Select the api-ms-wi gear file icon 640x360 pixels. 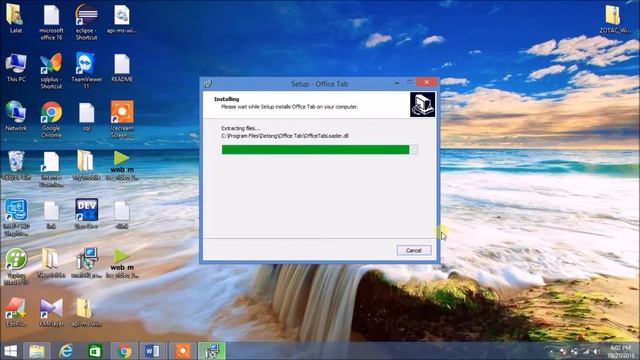point(122,19)
